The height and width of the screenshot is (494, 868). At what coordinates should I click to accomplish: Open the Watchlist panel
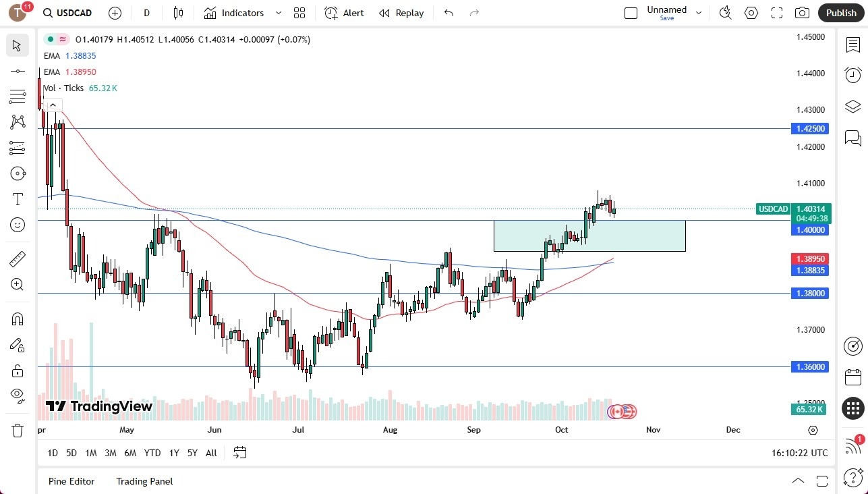click(852, 45)
